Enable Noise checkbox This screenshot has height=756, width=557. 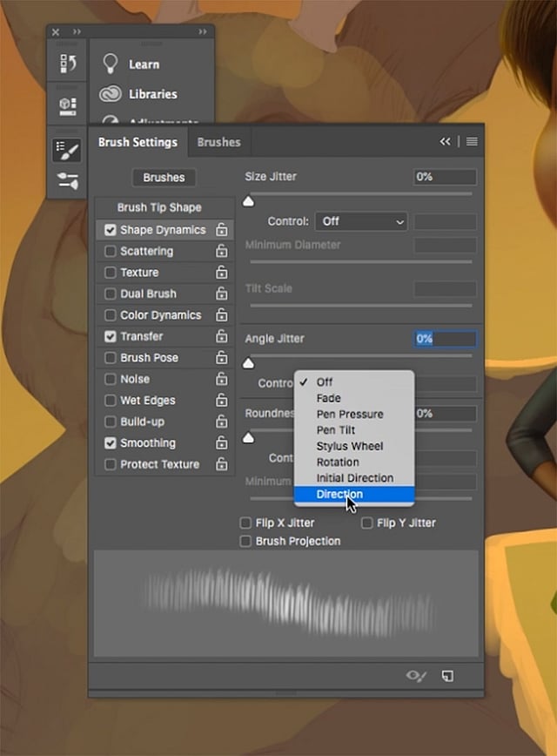pyautogui.click(x=111, y=379)
